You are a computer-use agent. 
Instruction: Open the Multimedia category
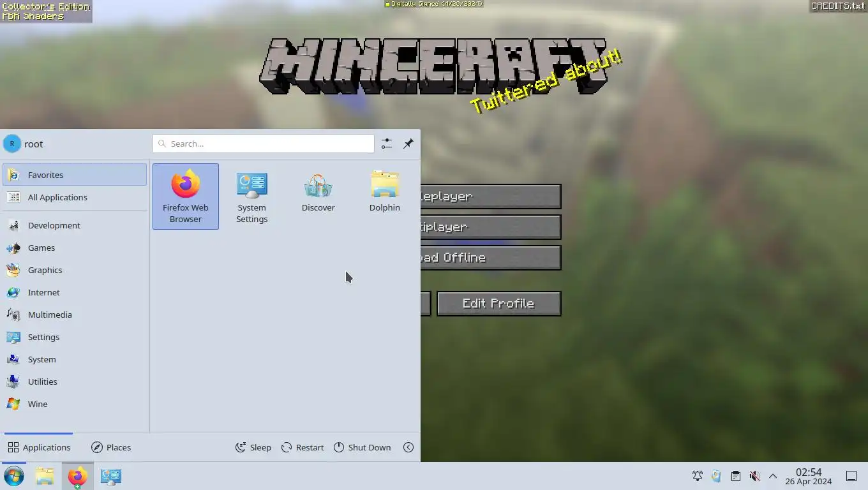click(75, 315)
